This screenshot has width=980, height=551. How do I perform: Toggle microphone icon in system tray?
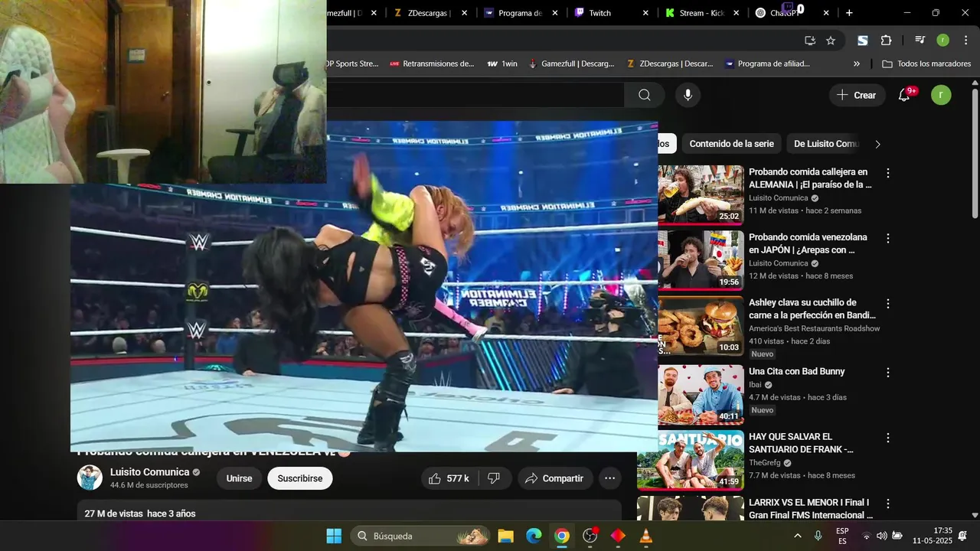click(818, 536)
